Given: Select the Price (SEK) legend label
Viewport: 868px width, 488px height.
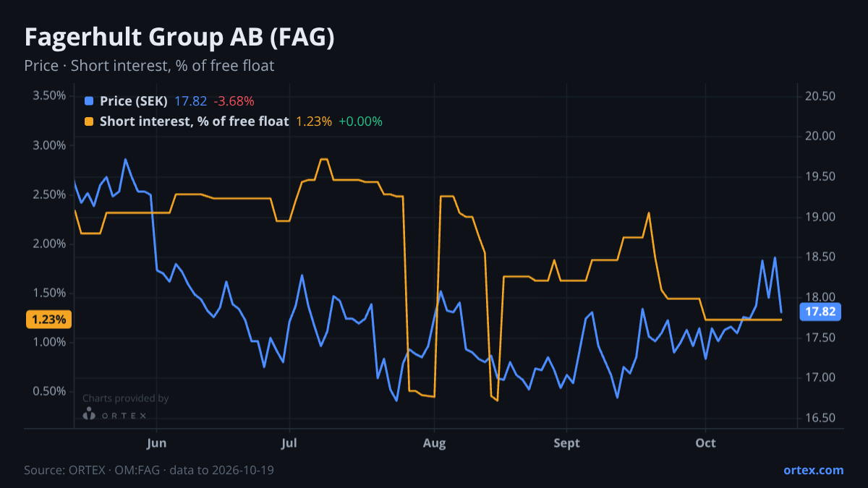Looking at the screenshot, I should tap(134, 101).
